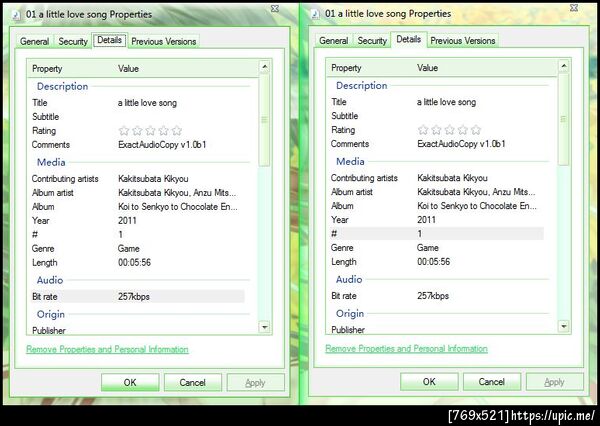Click Property column header in left window

(x=47, y=69)
